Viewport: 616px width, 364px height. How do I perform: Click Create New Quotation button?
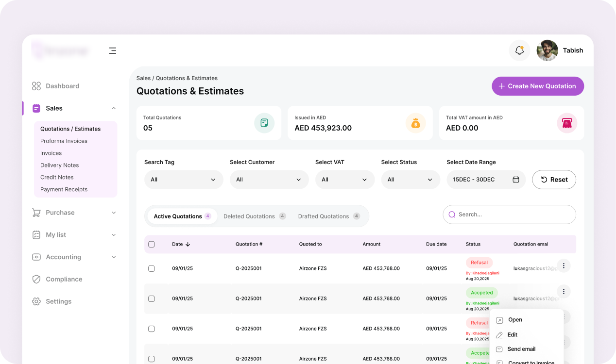click(538, 86)
